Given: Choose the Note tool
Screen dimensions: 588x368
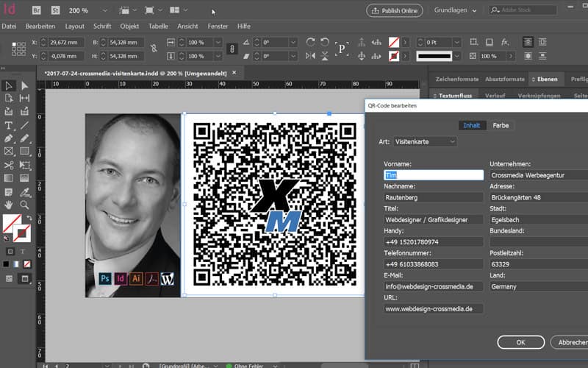Looking at the screenshot, I should [9, 192].
